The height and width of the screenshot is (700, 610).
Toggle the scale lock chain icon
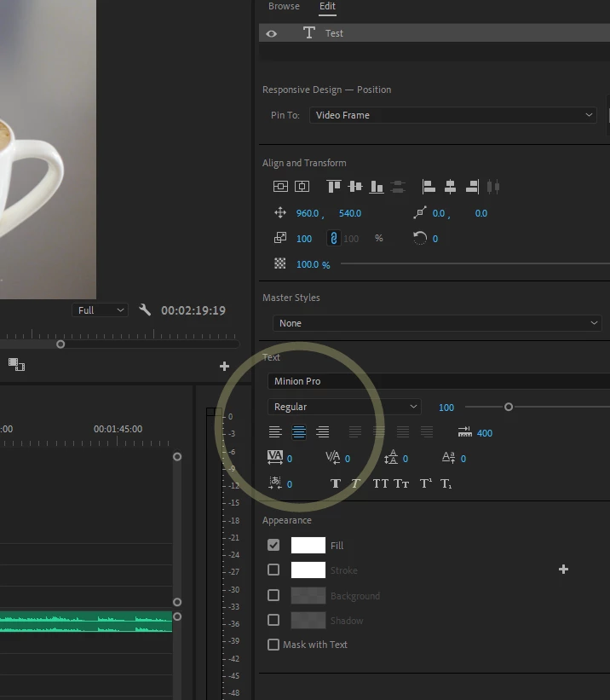(x=334, y=239)
